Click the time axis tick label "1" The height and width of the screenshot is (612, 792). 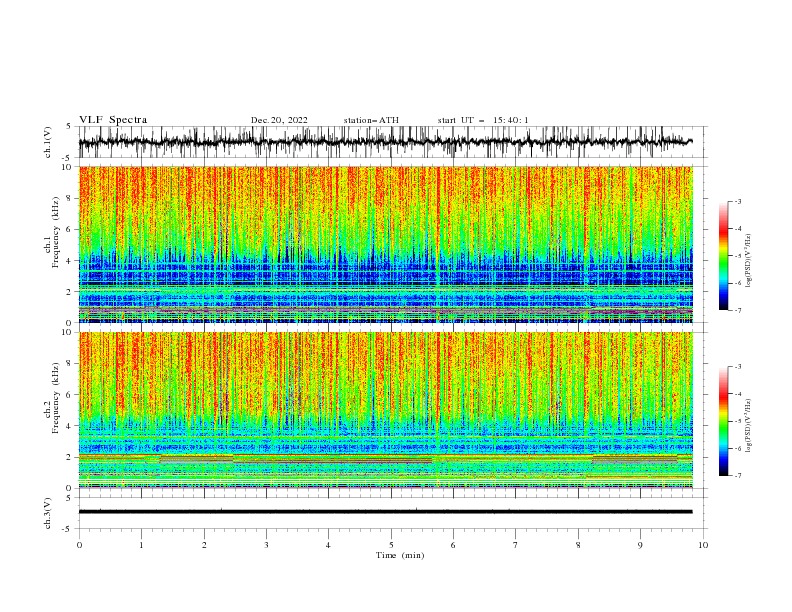pos(141,545)
